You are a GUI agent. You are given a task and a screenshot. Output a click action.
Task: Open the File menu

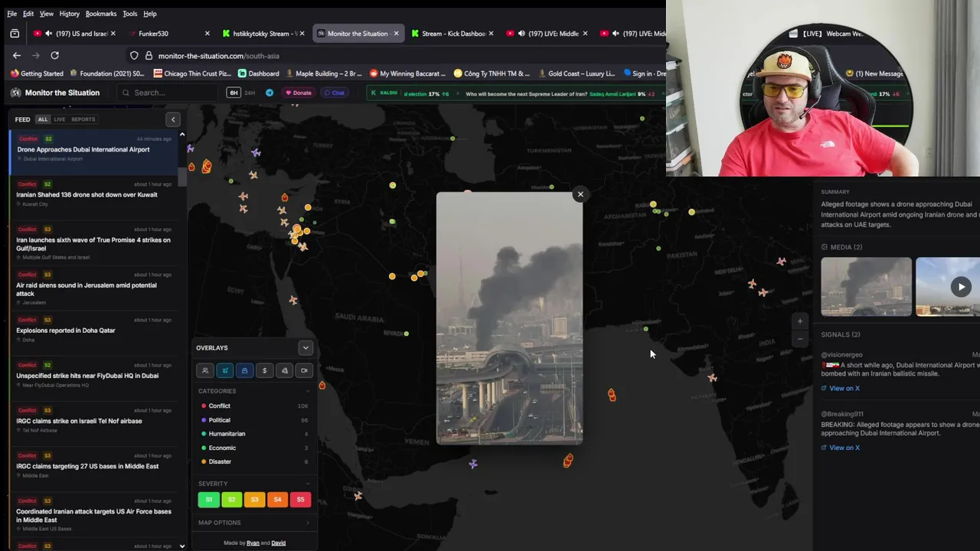(12, 14)
